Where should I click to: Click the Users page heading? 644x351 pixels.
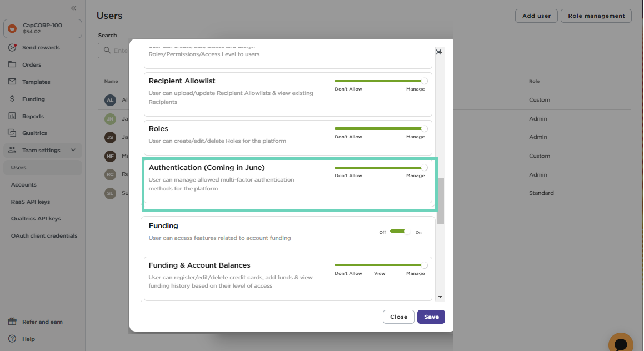tap(109, 16)
